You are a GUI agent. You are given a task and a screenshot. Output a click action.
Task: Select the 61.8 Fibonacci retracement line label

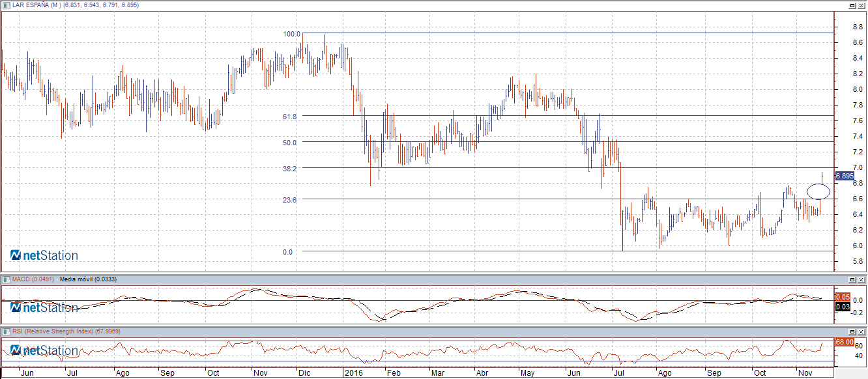tap(290, 116)
